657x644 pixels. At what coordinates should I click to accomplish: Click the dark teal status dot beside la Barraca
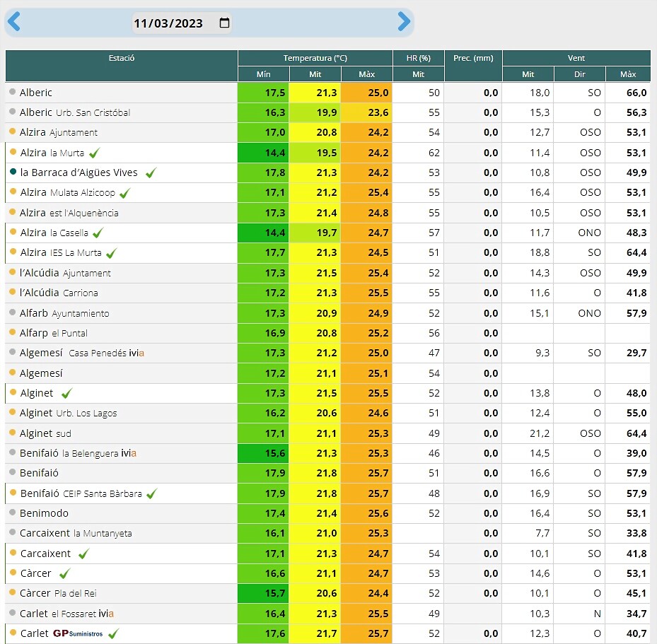click(13, 172)
